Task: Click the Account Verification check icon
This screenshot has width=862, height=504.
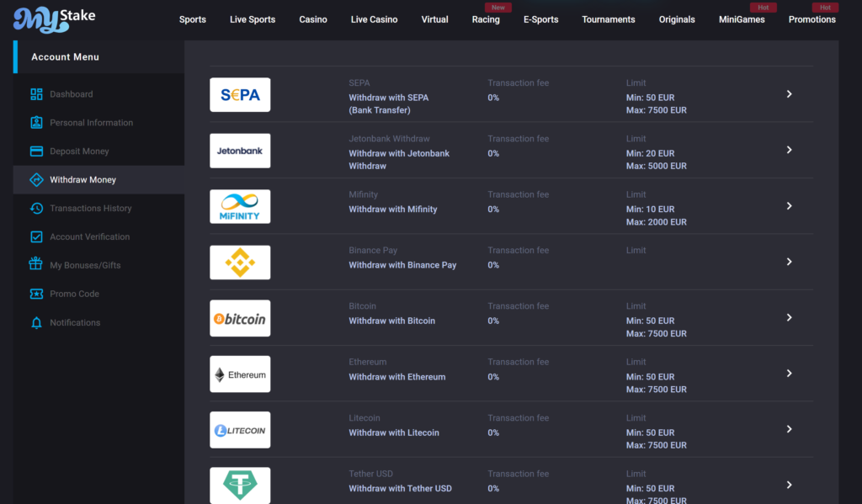Action: tap(36, 237)
